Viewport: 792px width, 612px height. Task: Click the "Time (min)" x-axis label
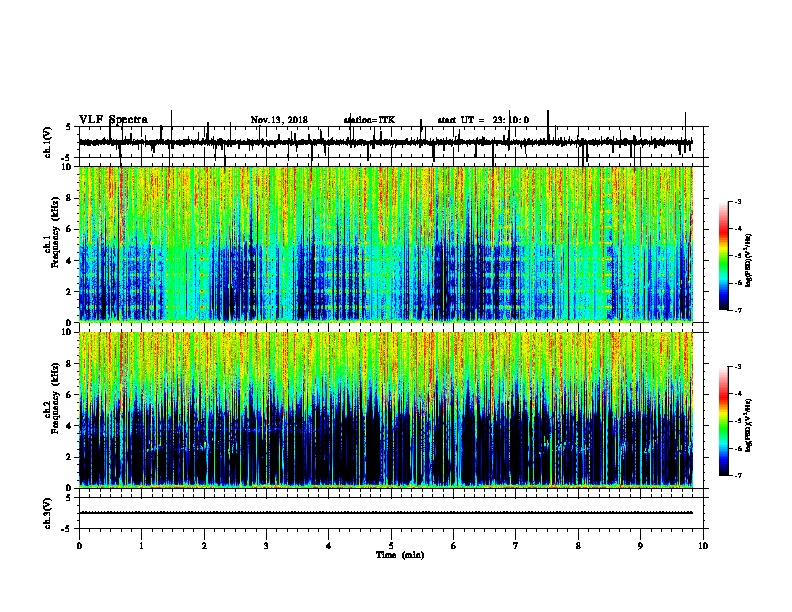[x=400, y=555]
